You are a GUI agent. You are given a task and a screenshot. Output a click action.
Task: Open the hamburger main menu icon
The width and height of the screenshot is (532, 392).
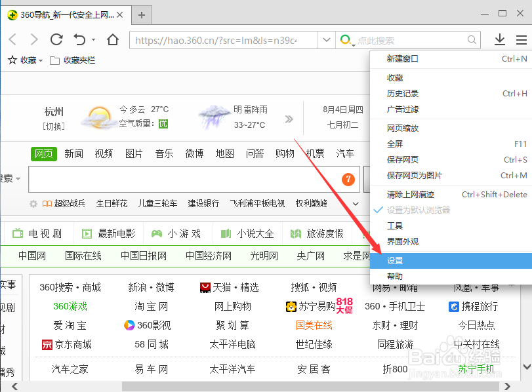pyautogui.click(x=521, y=40)
